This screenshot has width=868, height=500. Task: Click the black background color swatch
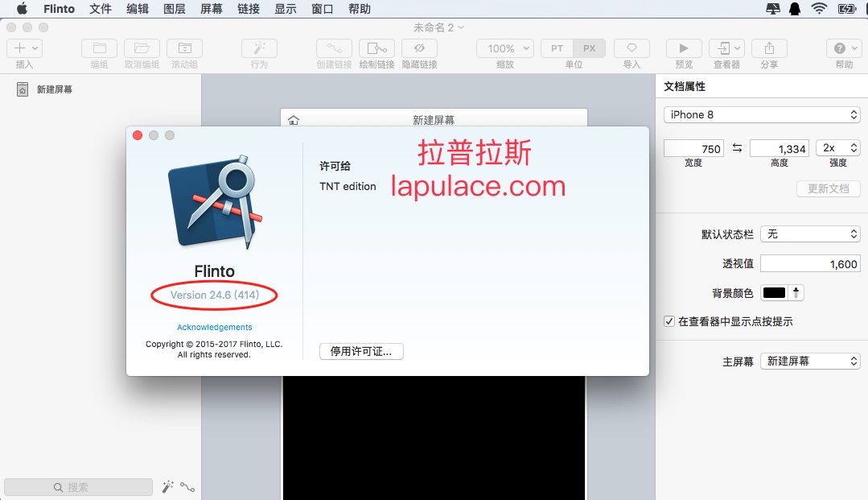(774, 293)
